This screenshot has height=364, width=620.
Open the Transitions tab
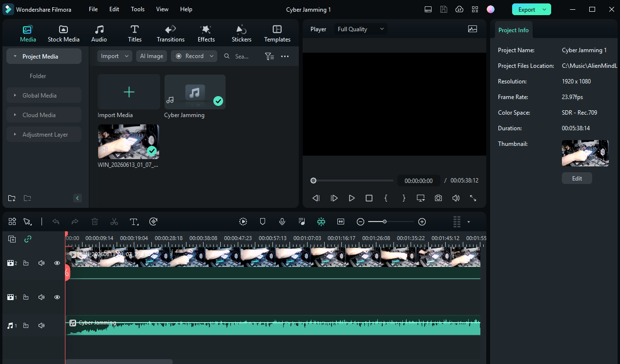pos(170,34)
